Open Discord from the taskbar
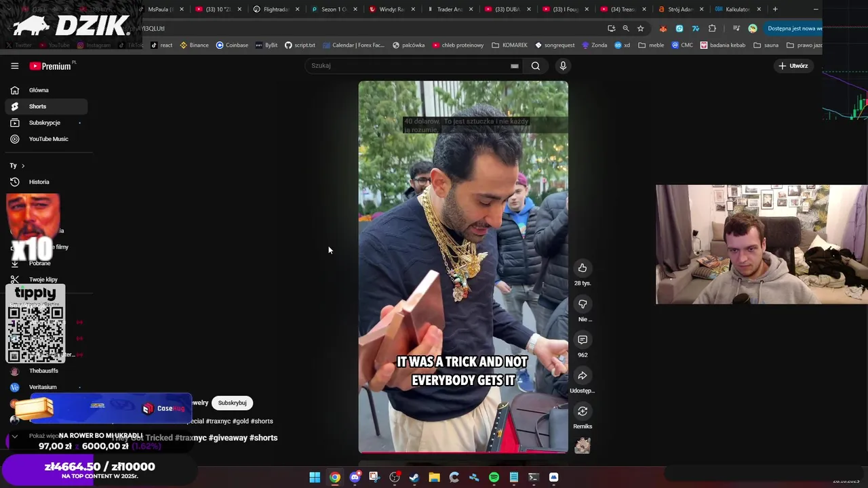This screenshot has width=868, height=488. click(x=355, y=477)
